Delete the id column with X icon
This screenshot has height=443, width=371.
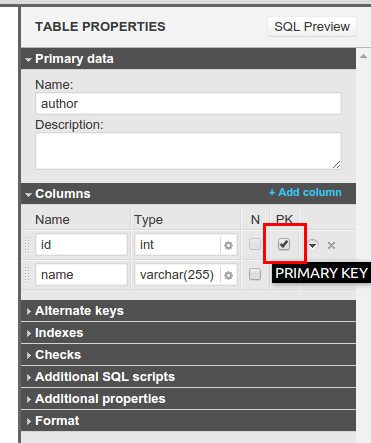(331, 246)
